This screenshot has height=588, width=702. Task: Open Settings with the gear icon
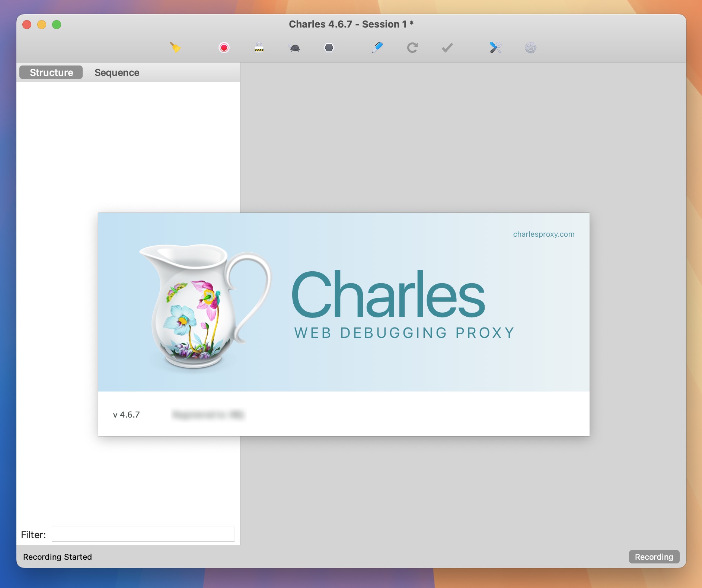point(530,48)
